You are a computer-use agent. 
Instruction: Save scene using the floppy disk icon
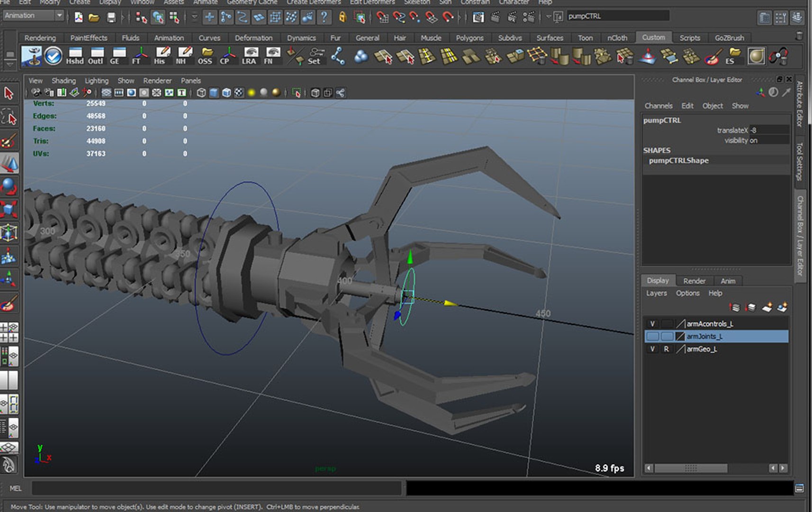(x=110, y=18)
